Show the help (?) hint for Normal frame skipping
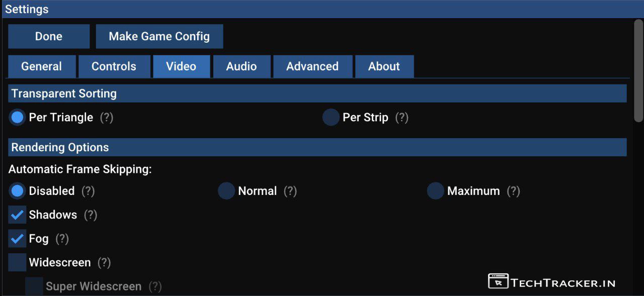Image resolution: width=644 pixels, height=296 pixels. pyautogui.click(x=290, y=191)
